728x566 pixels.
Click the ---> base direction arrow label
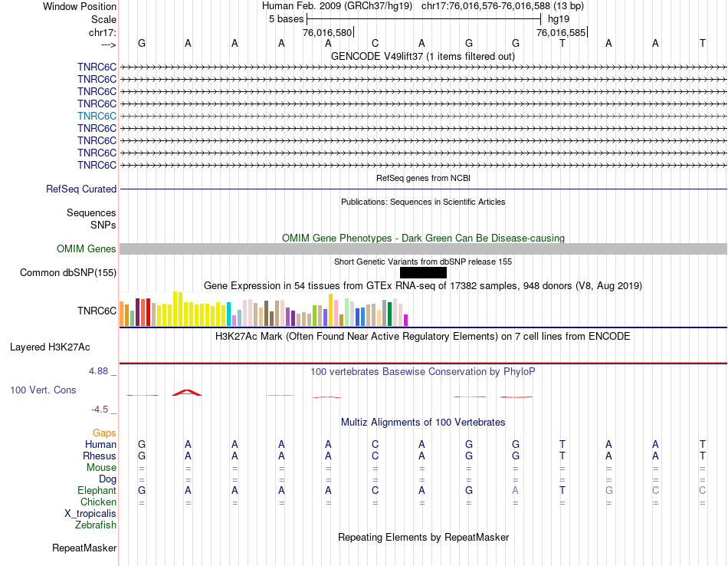click(x=108, y=44)
